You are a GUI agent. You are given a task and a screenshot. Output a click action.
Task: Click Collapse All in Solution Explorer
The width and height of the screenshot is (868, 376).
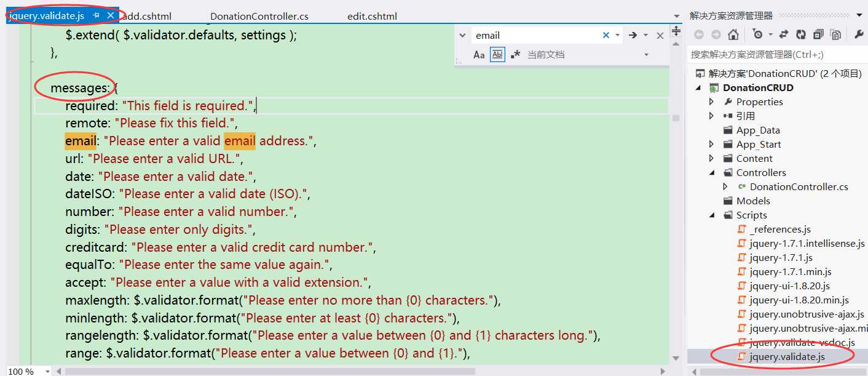coord(819,34)
